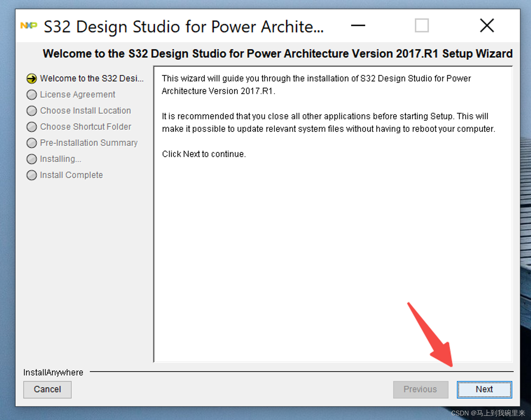Click the circle icon beside Choose Install Location
Screen dimensions: 531x420
tap(31, 111)
